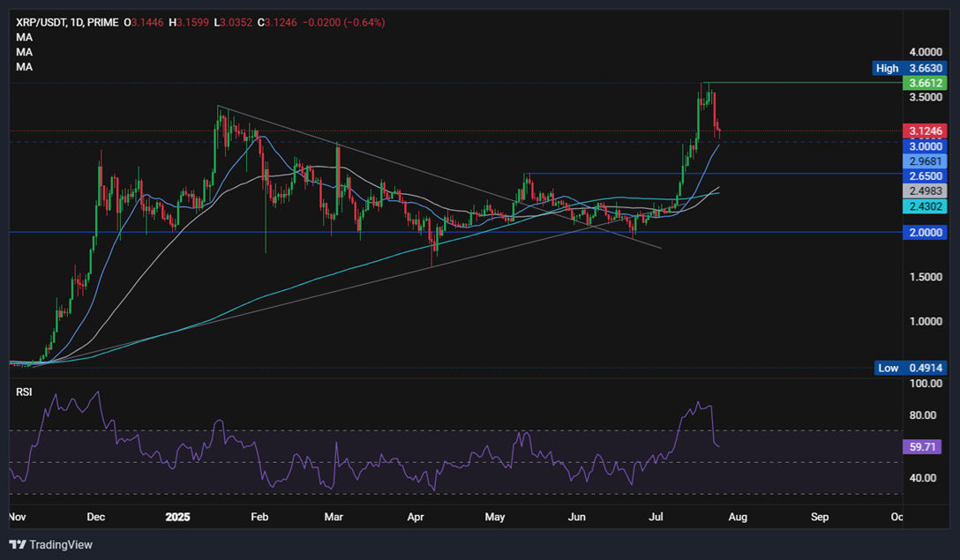Viewport: 960px width, 560px height.
Task: Click the Sep label on time axis
Action: (x=820, y=517)
